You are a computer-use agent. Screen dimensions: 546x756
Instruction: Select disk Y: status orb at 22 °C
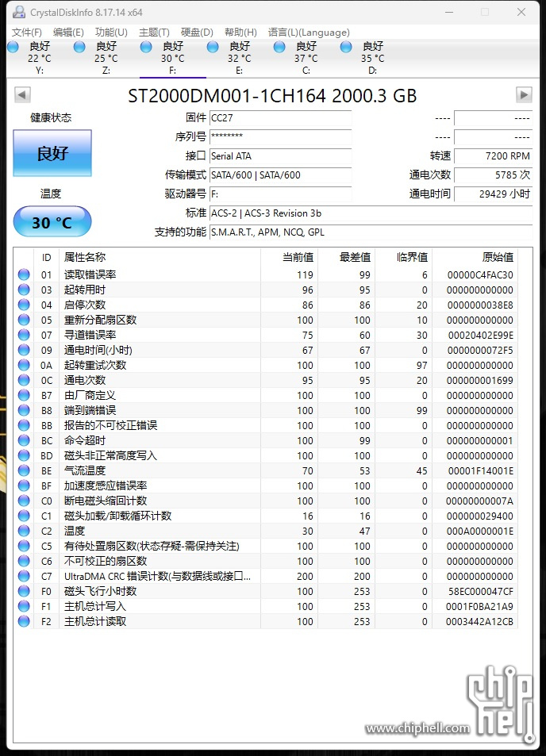pos(13,47)
